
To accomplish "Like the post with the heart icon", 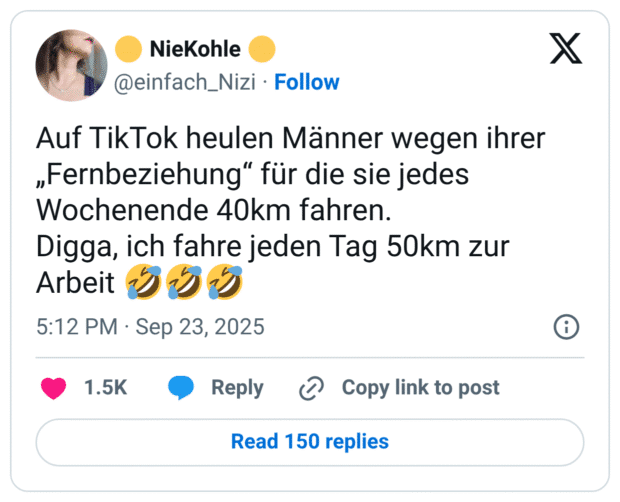I will (53, 388).
